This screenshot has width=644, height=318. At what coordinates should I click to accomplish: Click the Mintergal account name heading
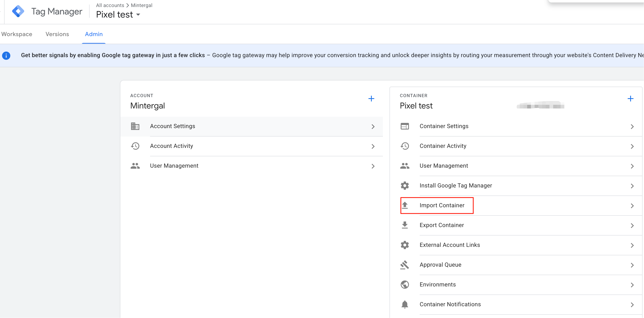coord(148,106)
